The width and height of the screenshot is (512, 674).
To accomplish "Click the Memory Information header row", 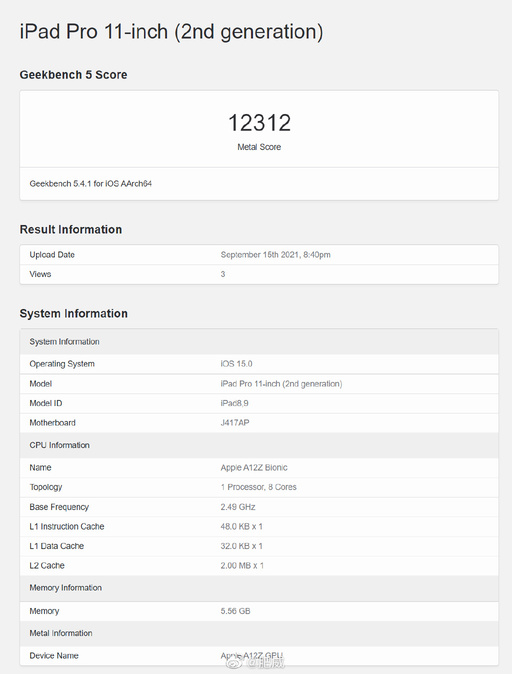I will coord(259,588).
